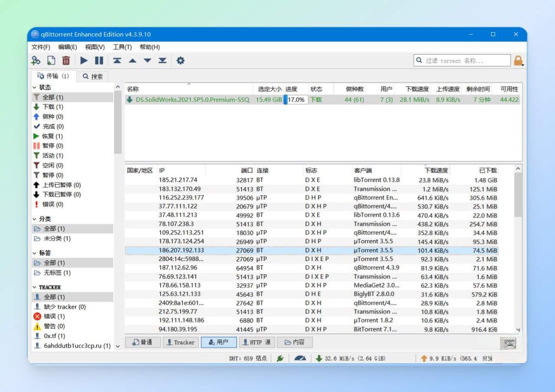Move torrent down in queue icon
Screen dimensions: 555x392
click(147, 61)
